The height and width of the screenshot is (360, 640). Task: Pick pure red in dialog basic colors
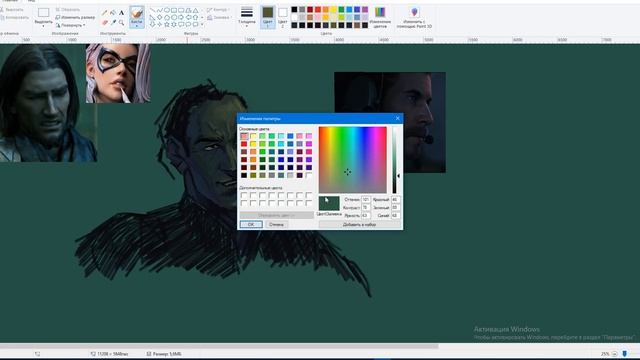point(244,144)
